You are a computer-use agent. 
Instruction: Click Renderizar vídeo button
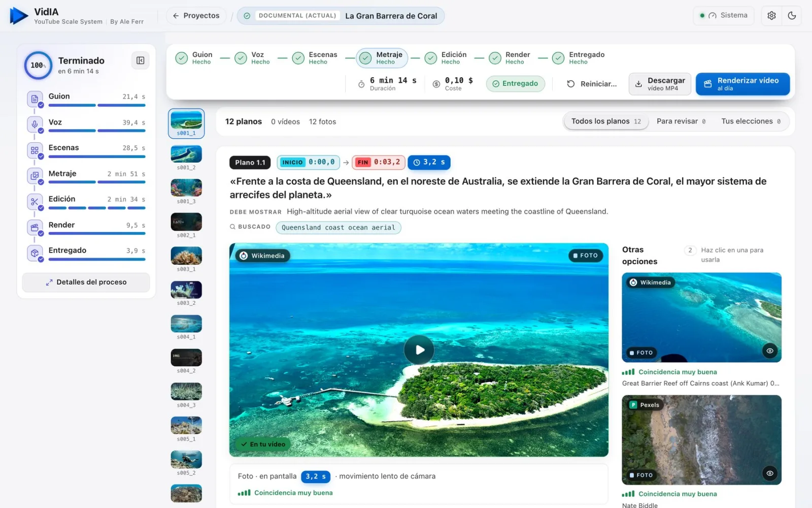pos(742,84)
